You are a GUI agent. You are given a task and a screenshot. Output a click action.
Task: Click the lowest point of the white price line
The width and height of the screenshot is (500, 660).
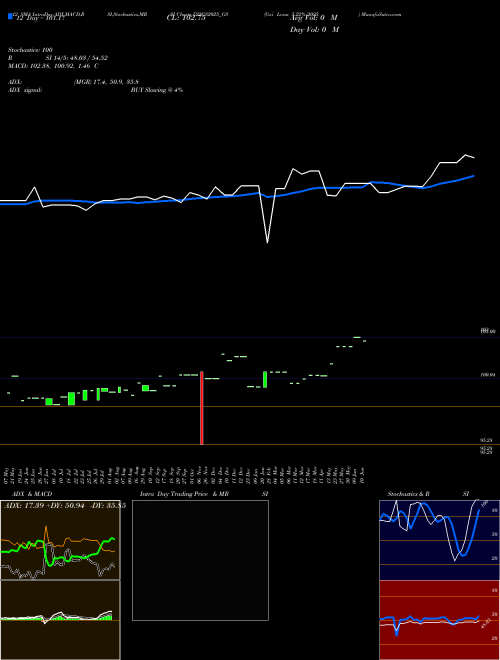[267, 242]
